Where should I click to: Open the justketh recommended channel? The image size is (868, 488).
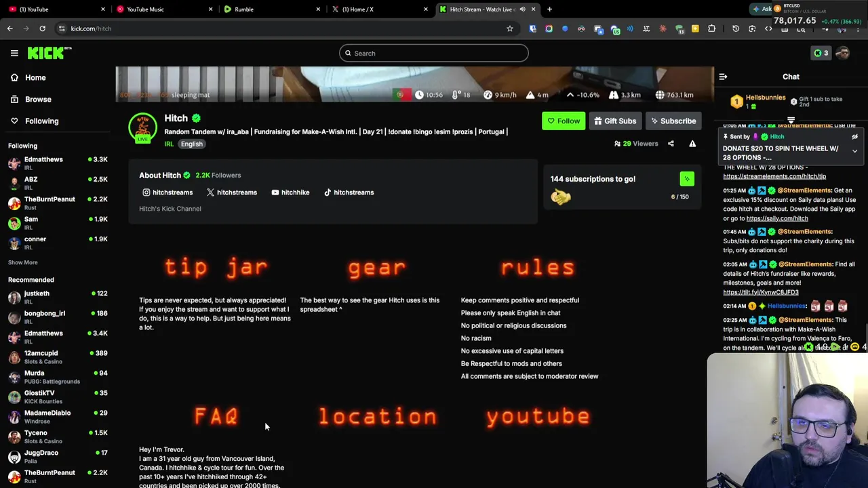coord(58,297)
